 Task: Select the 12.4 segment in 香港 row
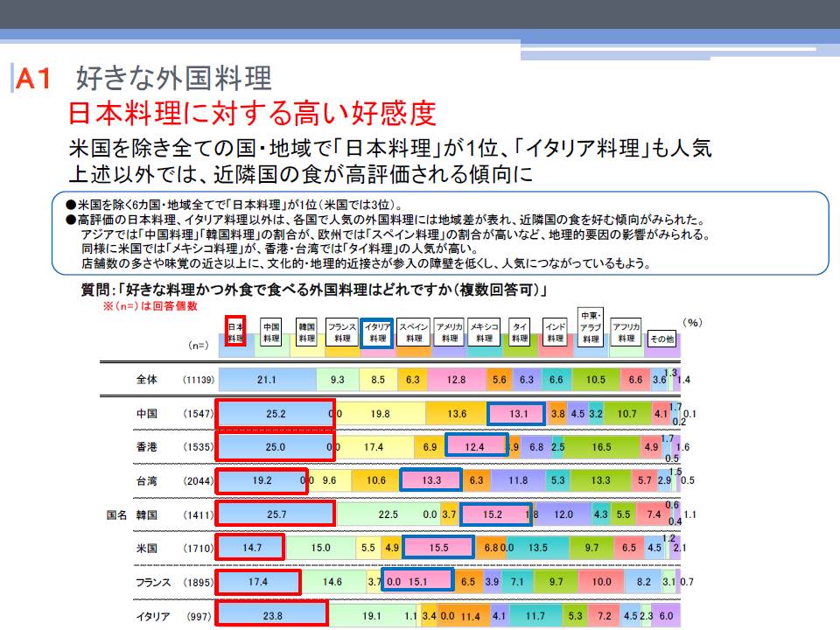coord(475,446)
